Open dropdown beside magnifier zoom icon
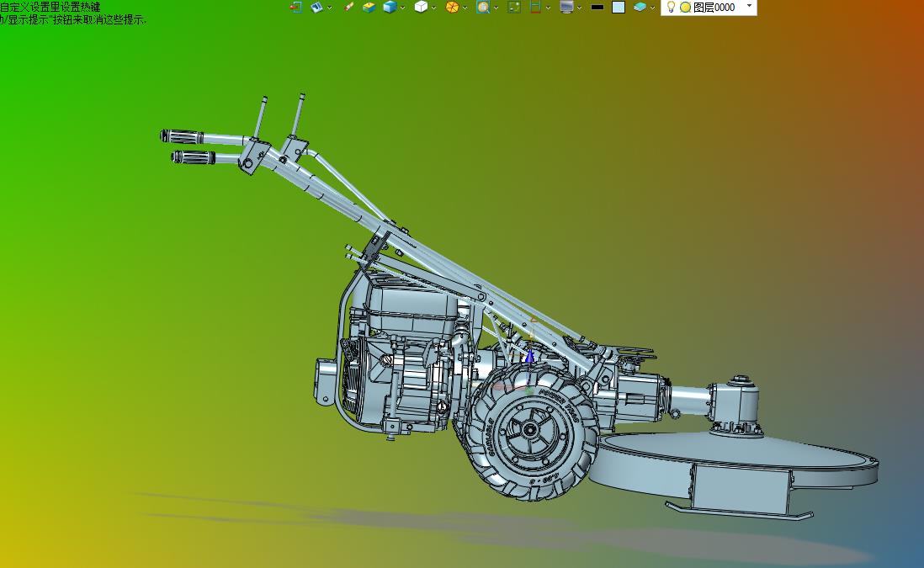This screenshot has height=568, width=924. coord(496,8)
